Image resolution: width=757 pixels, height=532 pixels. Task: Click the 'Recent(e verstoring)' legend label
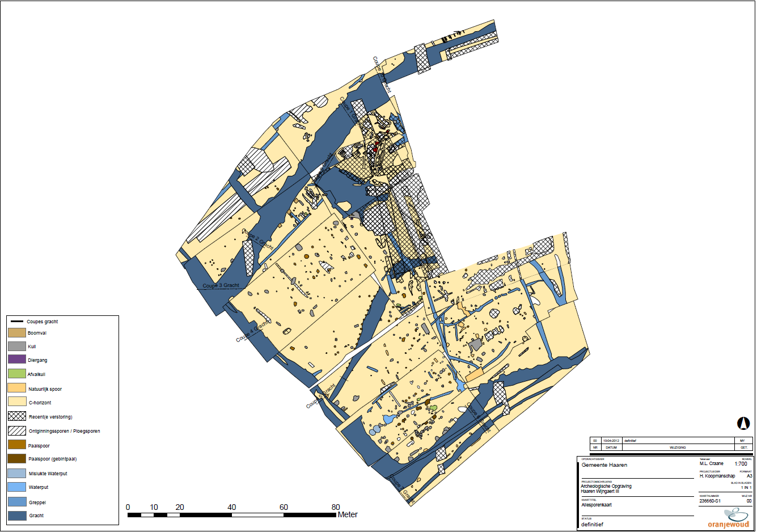pyautogui.click(x=50, y=417)
